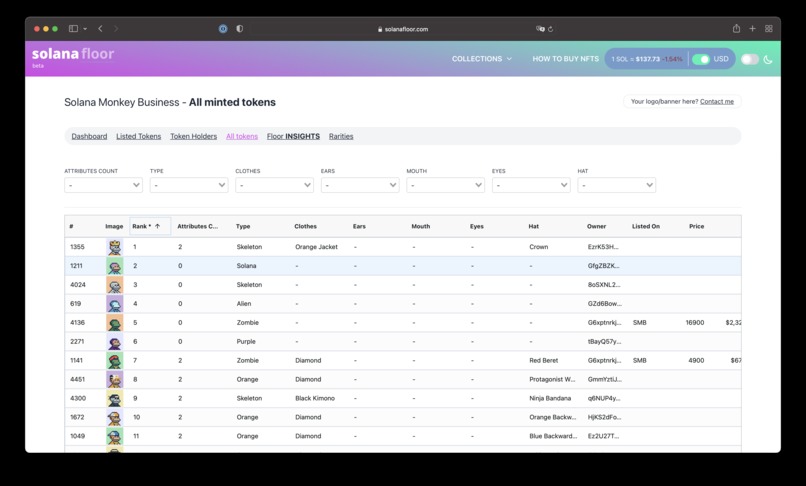Sort by the Owner column header
The height and width of the screenshot is (486, 806).
pyautogui.click(x=596, y=226)
